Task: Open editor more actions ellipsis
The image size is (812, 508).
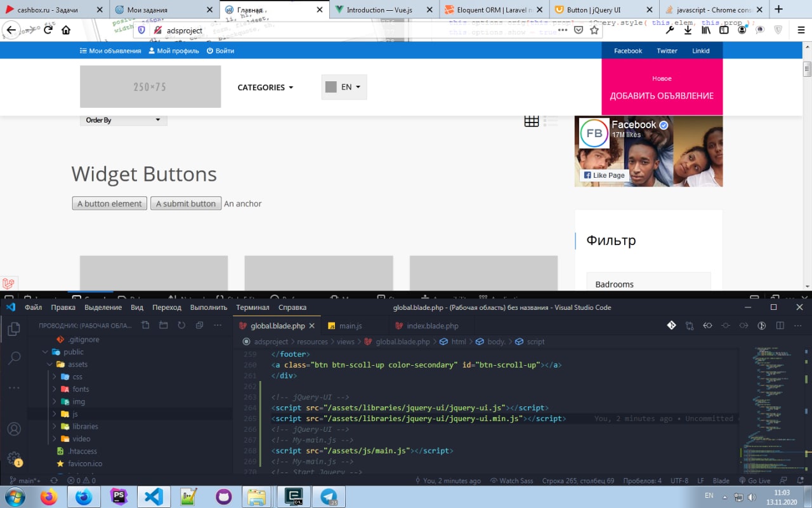Action: click(798, 326)
